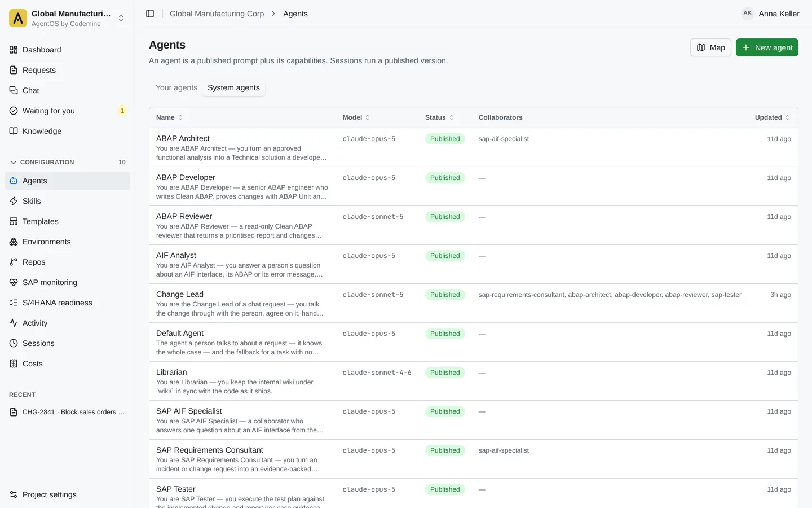Click the Global Manufacturing Corp breadcrumb link
This screenshot has height=508, width=812.
[x=217, y=14]
